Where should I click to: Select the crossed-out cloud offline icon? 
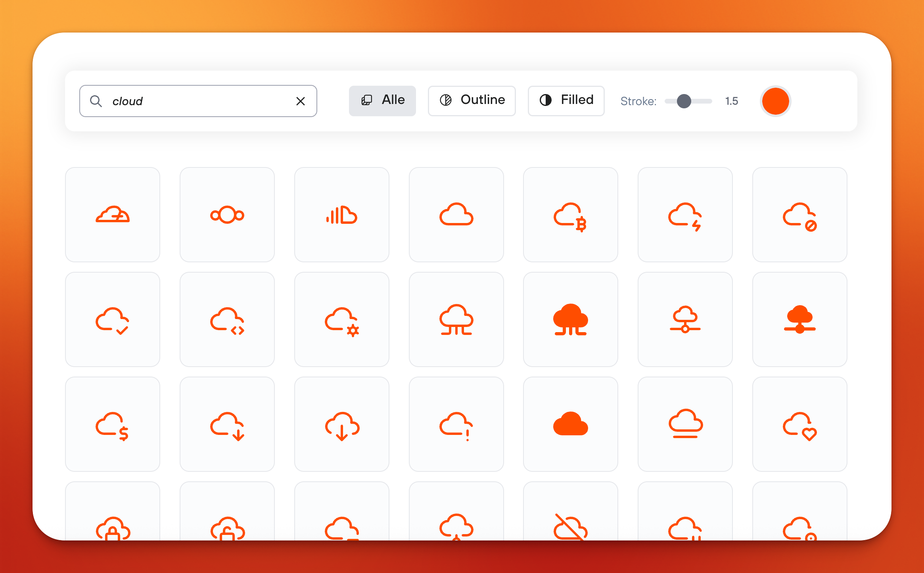pyautogui.click(x=570, y=528)
